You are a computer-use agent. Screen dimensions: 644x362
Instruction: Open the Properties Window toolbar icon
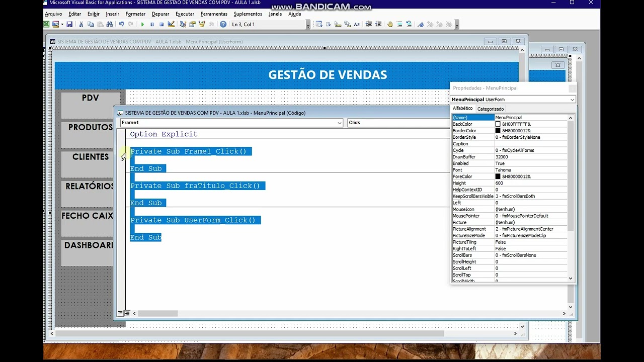coord(192,24)
